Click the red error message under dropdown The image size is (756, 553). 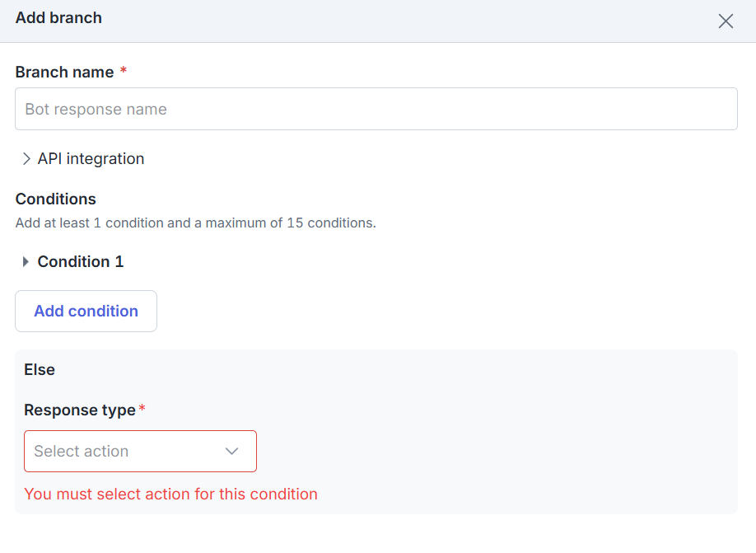(170, 494)
